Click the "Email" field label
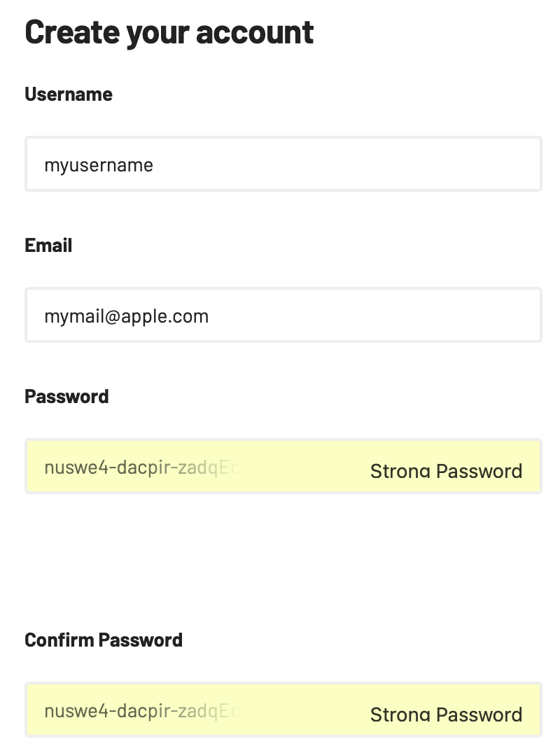Image resolution: width=560 pixels, height=746 pixels. click(x=48, y=246)
